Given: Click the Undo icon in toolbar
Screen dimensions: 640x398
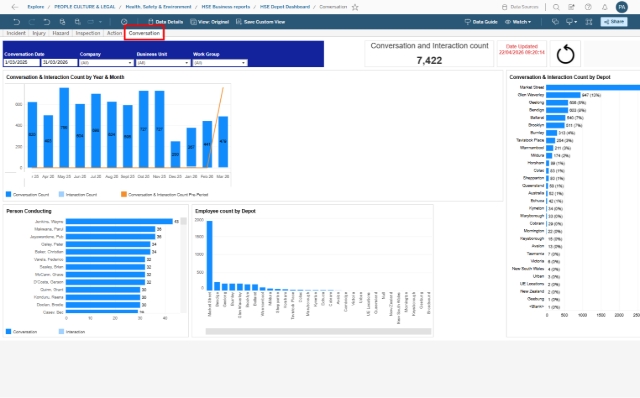Looking at the screenshot, I should click(x=16, y=22).
